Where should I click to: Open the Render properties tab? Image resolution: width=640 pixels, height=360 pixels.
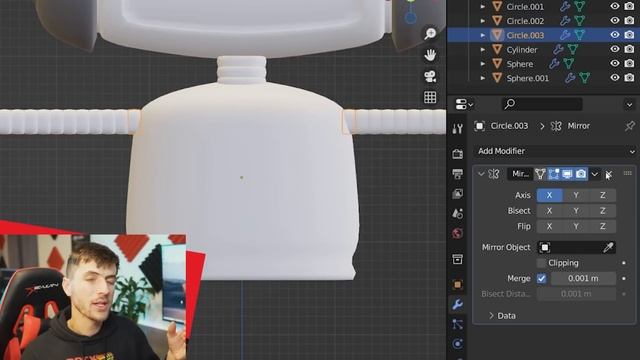click(x=458, y=153)
